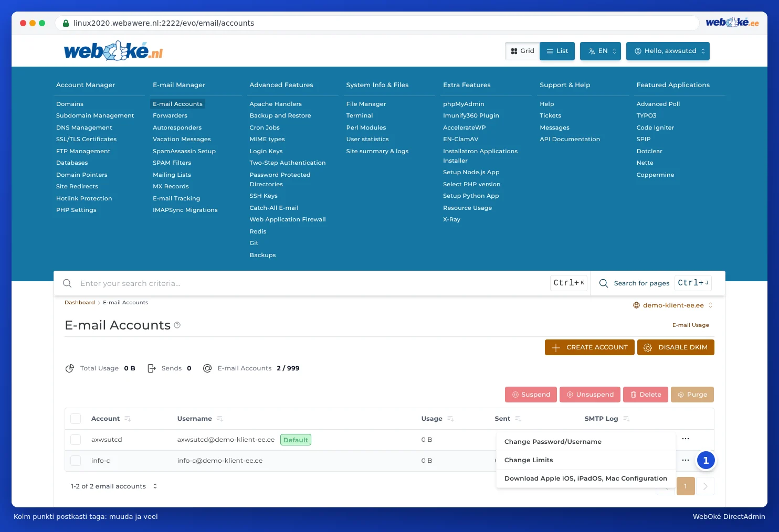Sort by Usage column icon
The width and height of the screenshot is (779, 532).
[x=450, y=419]
